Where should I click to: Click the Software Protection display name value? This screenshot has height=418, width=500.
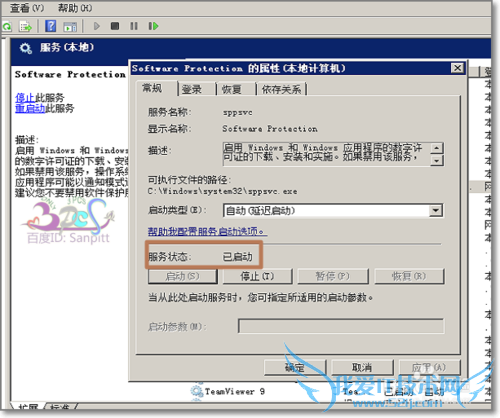pos(270,129)
